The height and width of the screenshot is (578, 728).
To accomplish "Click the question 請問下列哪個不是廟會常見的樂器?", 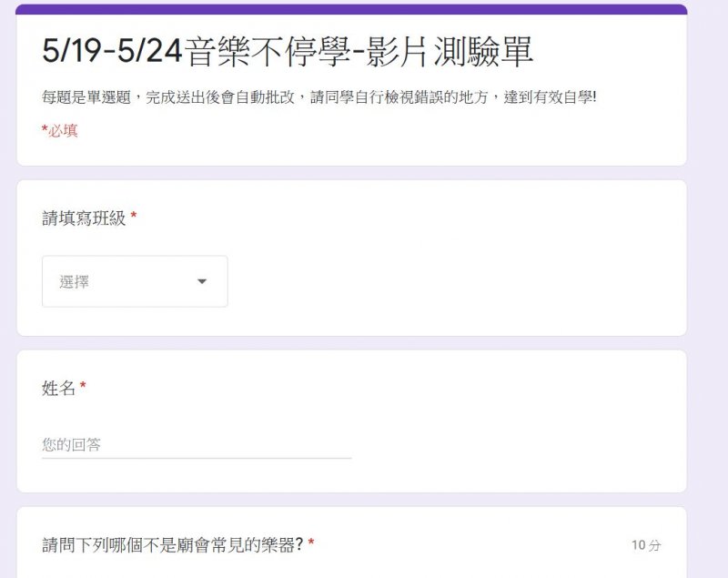I will (172, 544).
